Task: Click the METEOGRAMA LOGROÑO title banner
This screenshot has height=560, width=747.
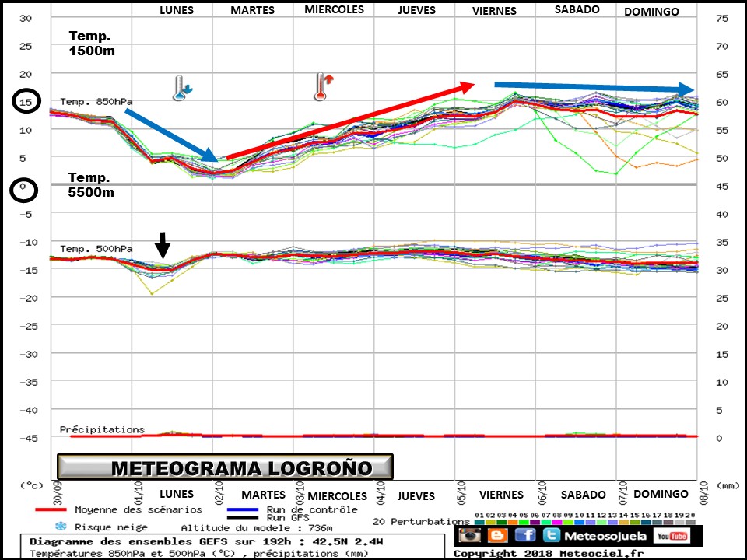Action: coord(225,467)
